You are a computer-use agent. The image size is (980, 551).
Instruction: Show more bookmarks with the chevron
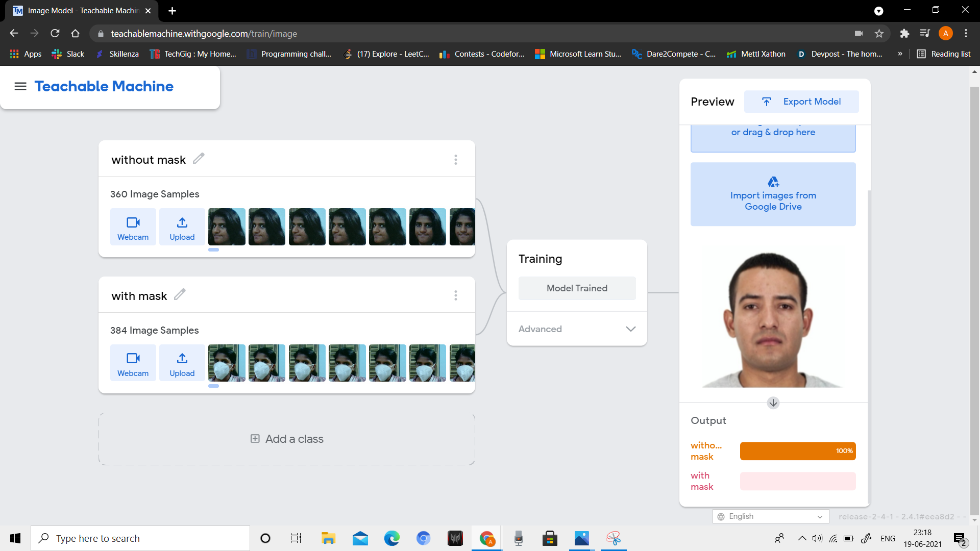[x=900, y=54]
